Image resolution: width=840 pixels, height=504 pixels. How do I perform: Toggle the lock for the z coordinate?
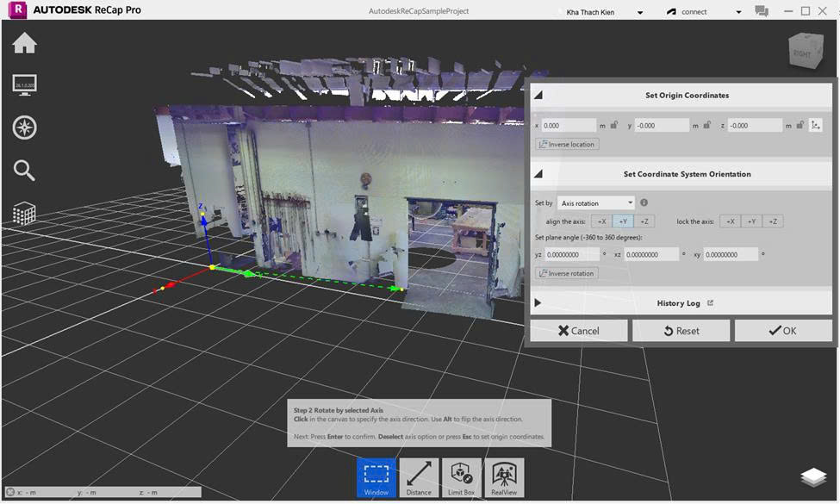click(x=800, y=125)
